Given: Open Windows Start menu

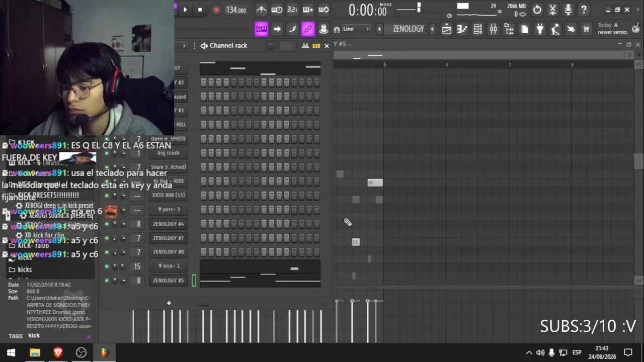Looking at the screenshot, I should coord(11,352).
